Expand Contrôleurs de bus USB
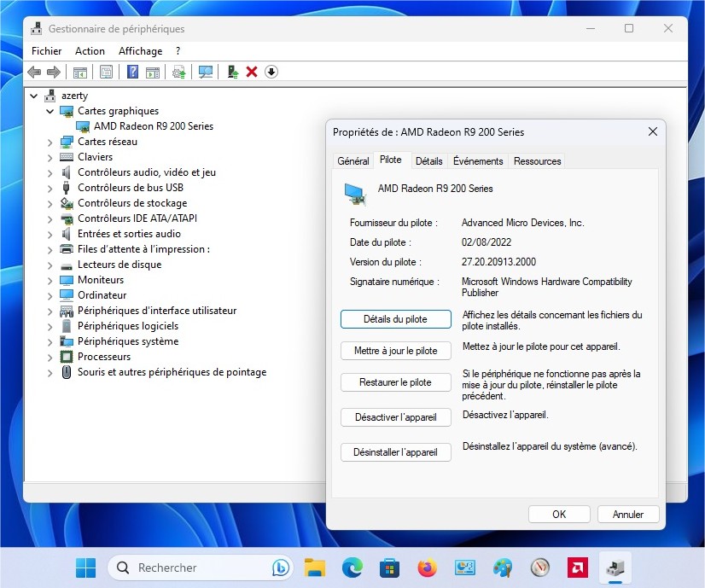This screenshot has height=588, width=705. point(50,188)
